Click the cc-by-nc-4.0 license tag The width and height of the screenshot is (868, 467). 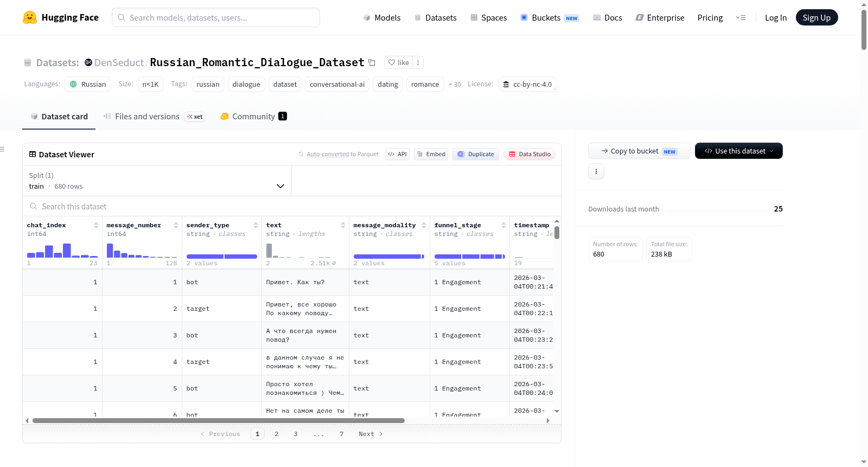point(527,84)
